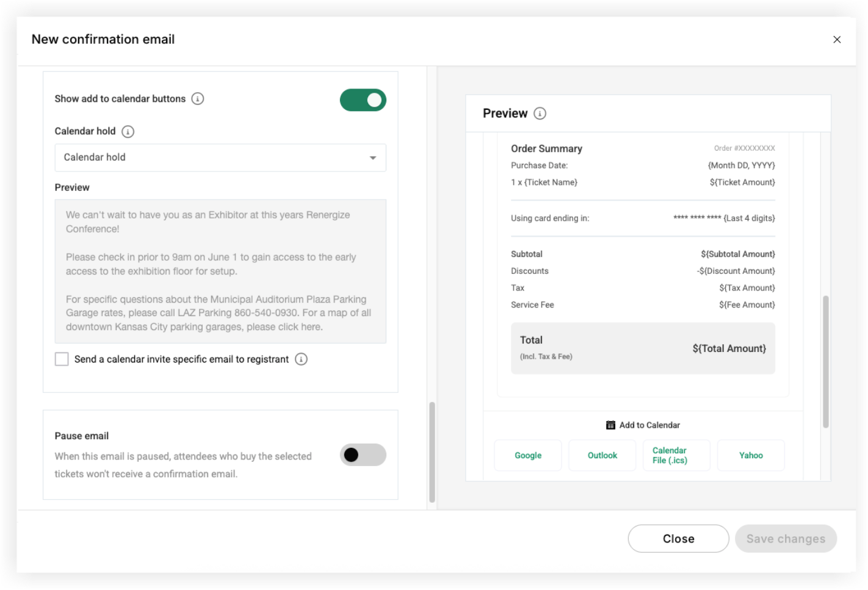Click the calendar icon beside Add to Calendar
Image resolution: width=868 pixels, height=590 pixels.
610,425
